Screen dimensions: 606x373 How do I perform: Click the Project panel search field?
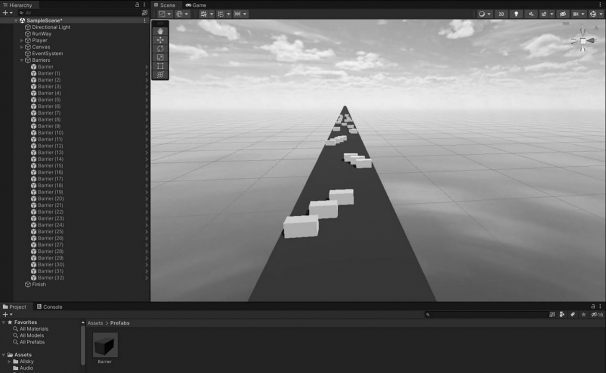[x=486, y=315]
